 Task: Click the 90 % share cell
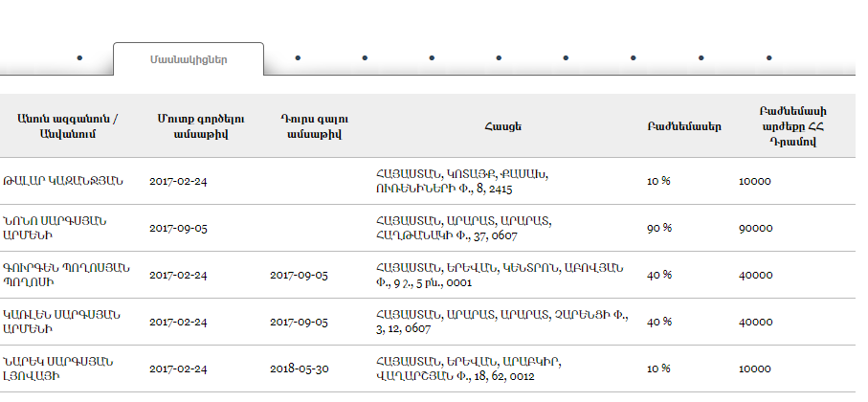(x=658, y=228)
